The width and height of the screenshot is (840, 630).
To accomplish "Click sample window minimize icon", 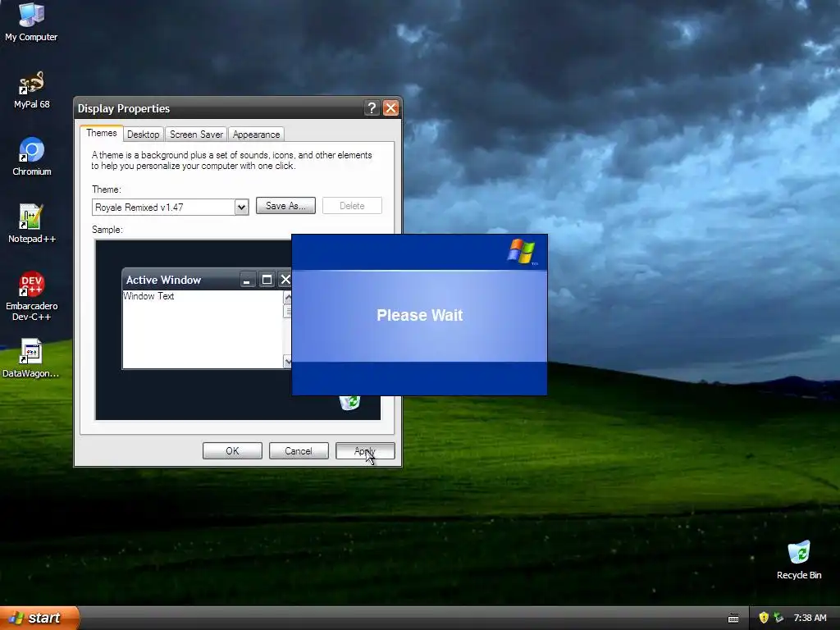I will click(x=247, y=280).
